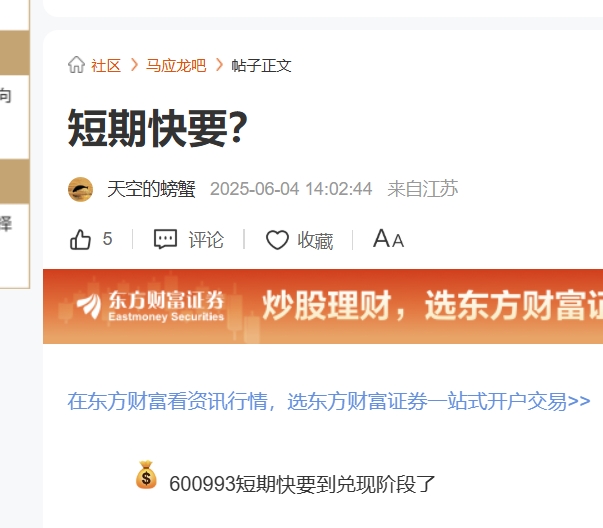The width and height of the screenshot is (603, 528).
Task: Open the 社区 breadcrumb link
Action: [106, 66]
